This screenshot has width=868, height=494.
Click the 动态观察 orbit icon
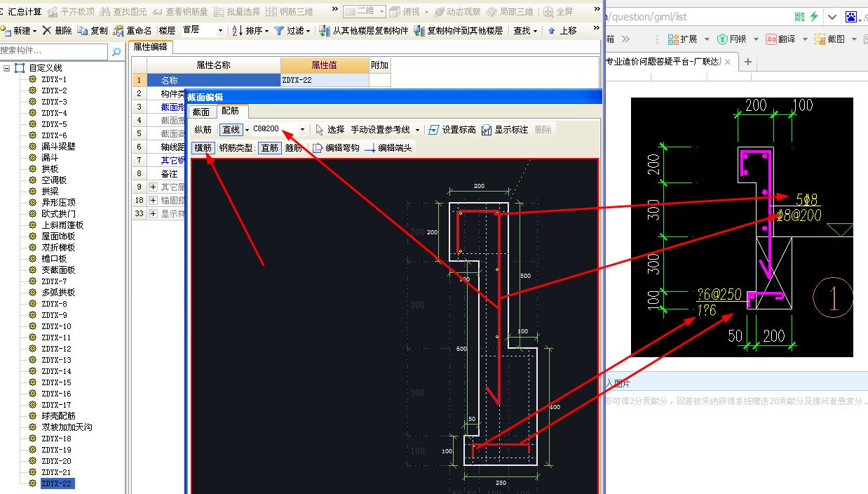click(x=439, y=12)
